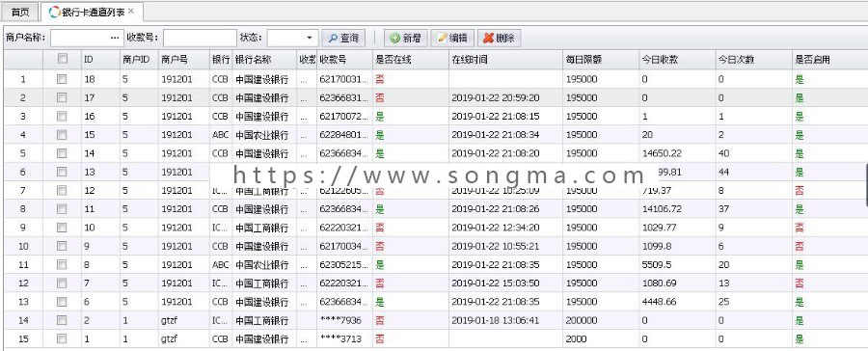The height and width of the screenshot is (351, 868).
Task: Sort by the ID column header
Action: [100, 60]
